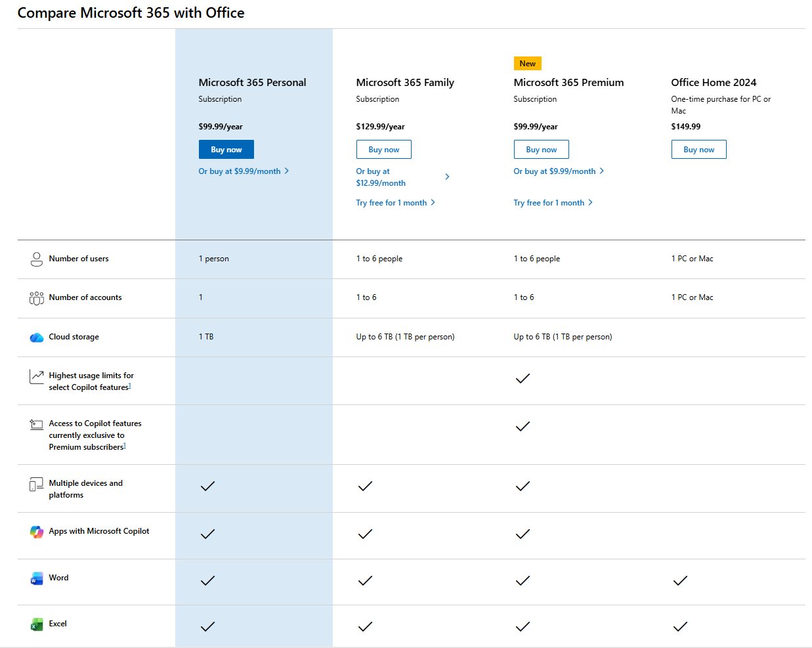Click Premium checkmark in Apps with Copilot row
Viewport: 812px width, 648px height.
[523, 534]
